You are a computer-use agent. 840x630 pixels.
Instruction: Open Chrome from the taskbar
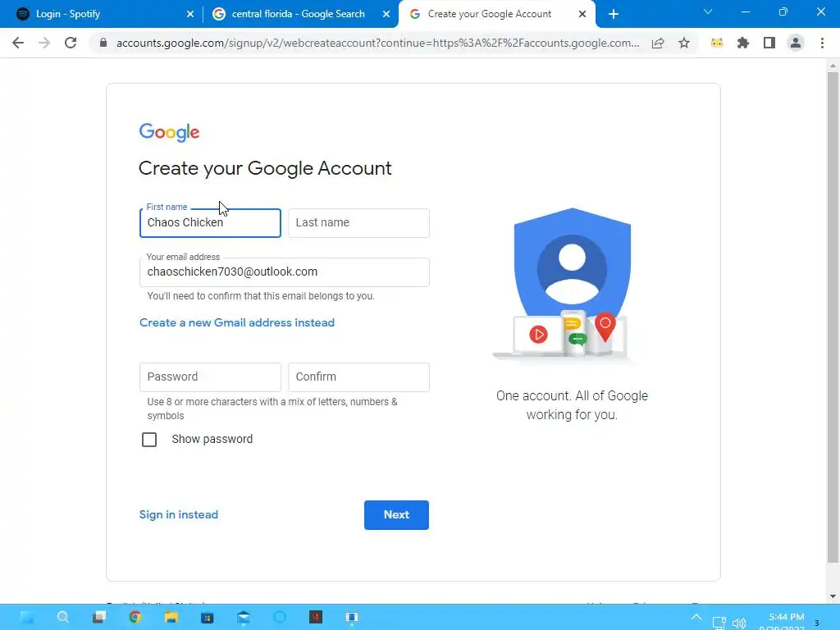tap(135, 617)
